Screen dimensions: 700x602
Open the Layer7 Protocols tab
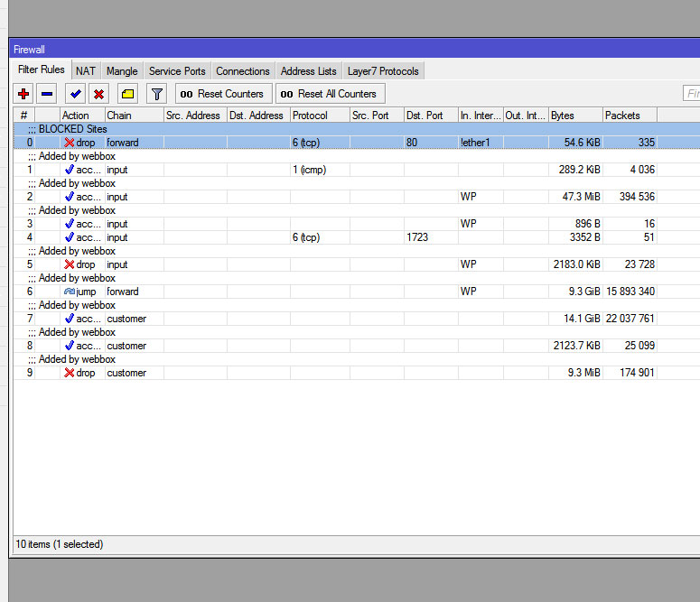pyautogui.click(x=382, y=71)
